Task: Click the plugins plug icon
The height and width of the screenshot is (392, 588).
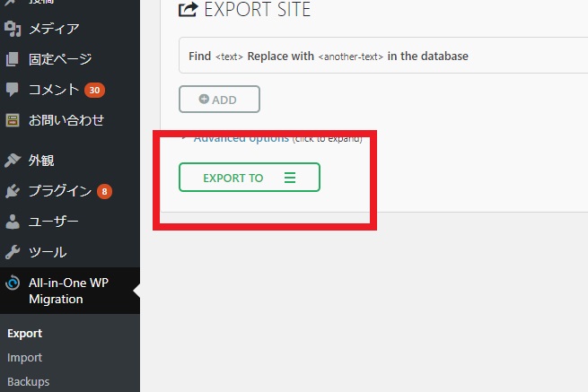Action: click(x=13, y=191)
